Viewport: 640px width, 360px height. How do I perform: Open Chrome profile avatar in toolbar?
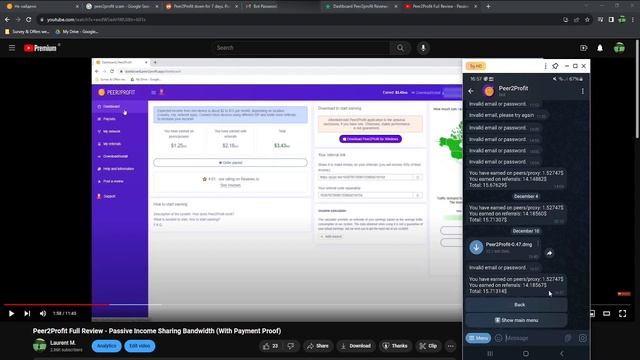click(x=622, y=20)
